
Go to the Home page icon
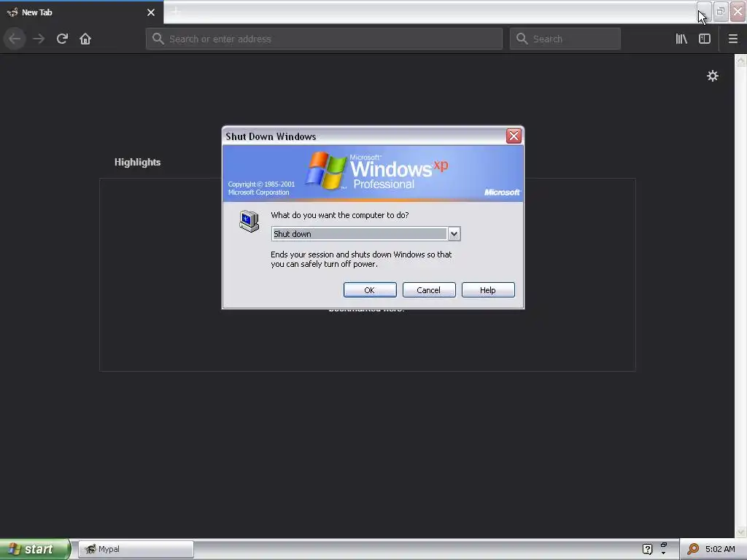coord(85,39)
